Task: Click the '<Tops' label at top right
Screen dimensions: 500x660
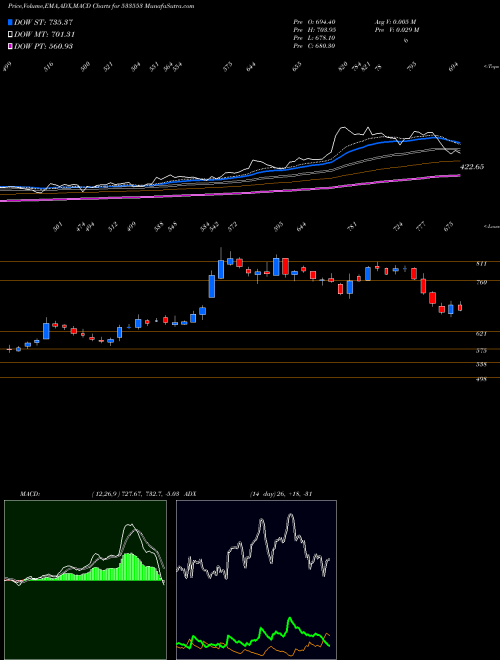Action: coord(491,67)
